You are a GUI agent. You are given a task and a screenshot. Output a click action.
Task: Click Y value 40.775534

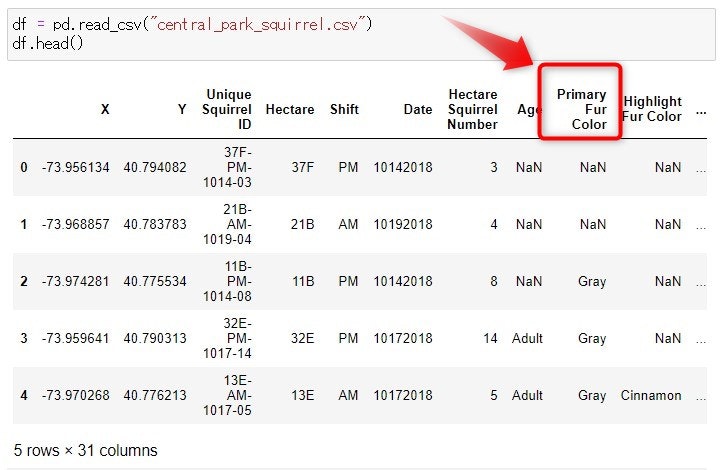click(155, 281)
